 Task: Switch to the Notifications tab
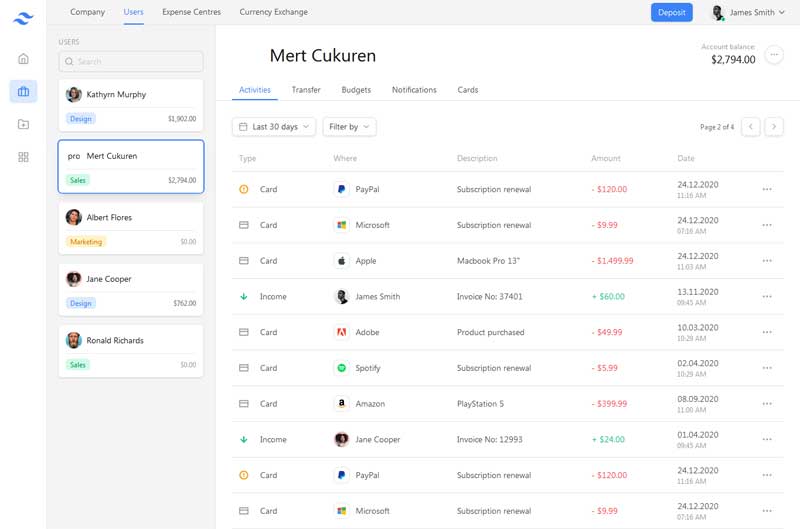pyautogui.click(x=414, y=90)
